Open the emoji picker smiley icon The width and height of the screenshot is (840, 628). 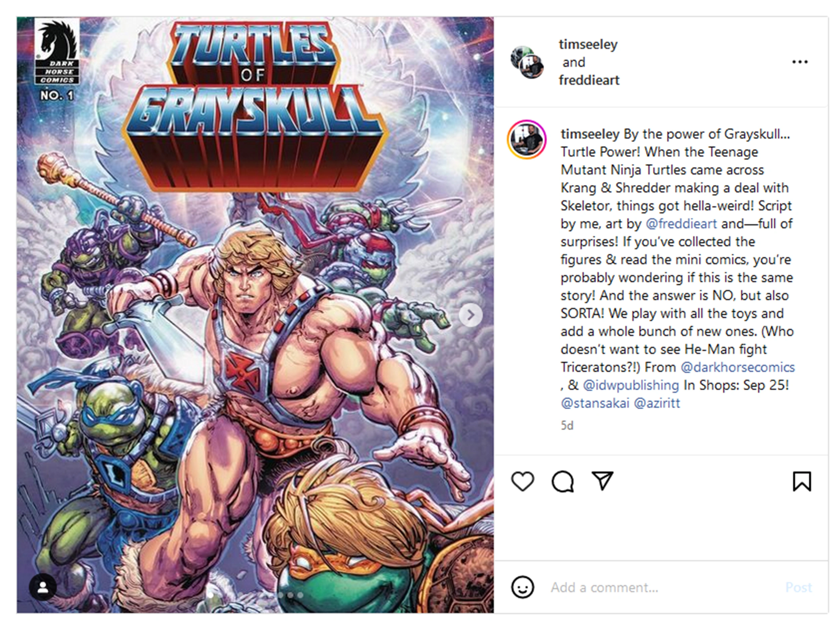tap(522, 587)
